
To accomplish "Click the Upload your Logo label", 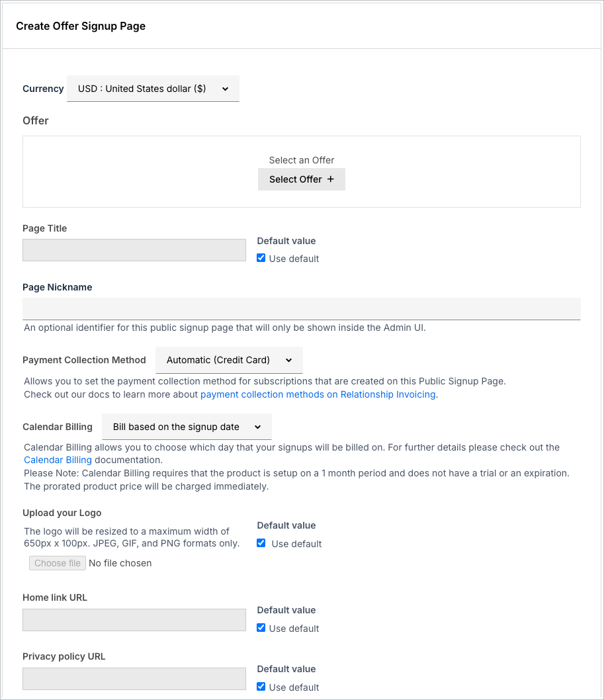I will pyautogui.click(x=62, y=513).
